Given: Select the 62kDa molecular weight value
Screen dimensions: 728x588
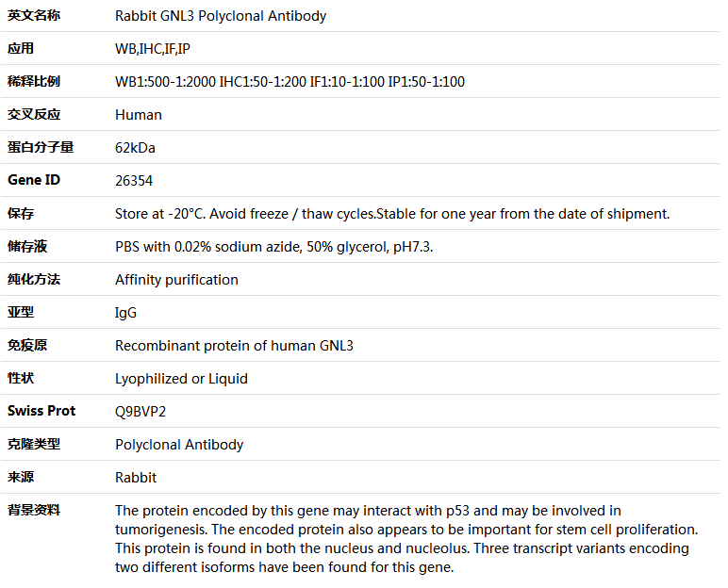Looking at the screenshot, I should click(x=135, y=148).
